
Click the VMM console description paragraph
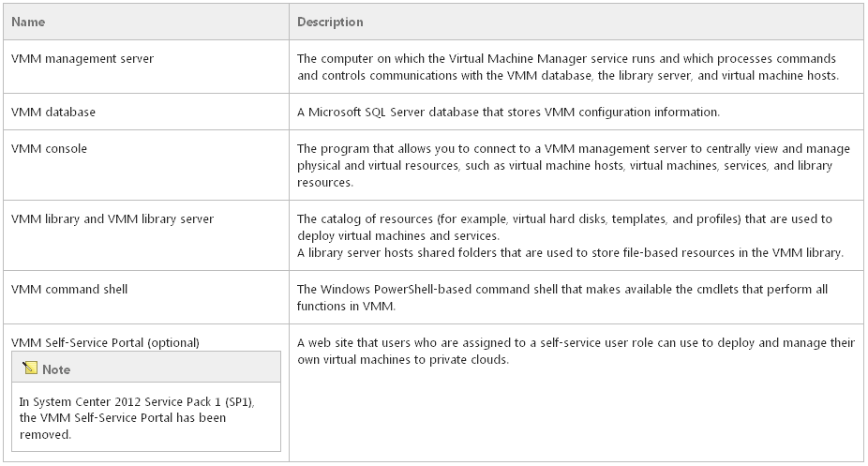tap(573, 165)
